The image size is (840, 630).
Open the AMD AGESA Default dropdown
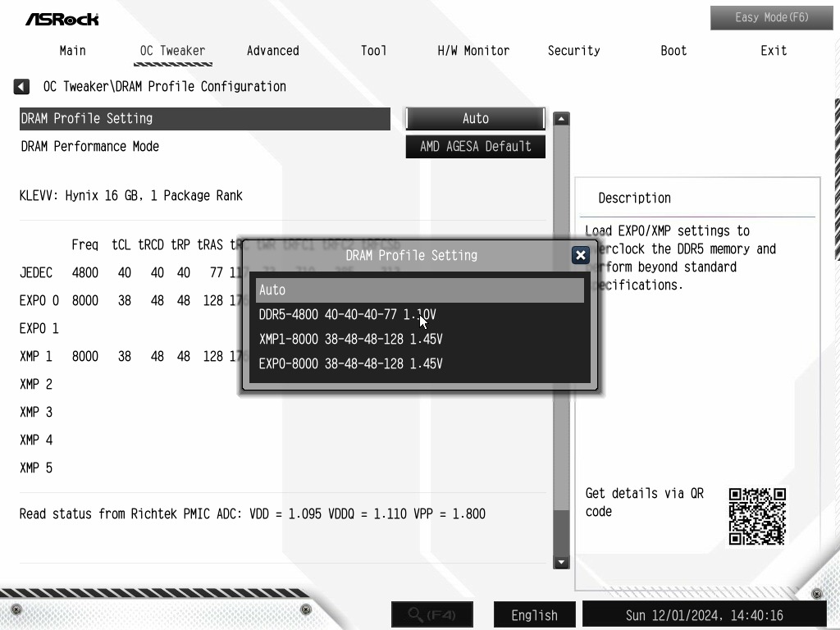pyautogui.click(x=475, y=146)
